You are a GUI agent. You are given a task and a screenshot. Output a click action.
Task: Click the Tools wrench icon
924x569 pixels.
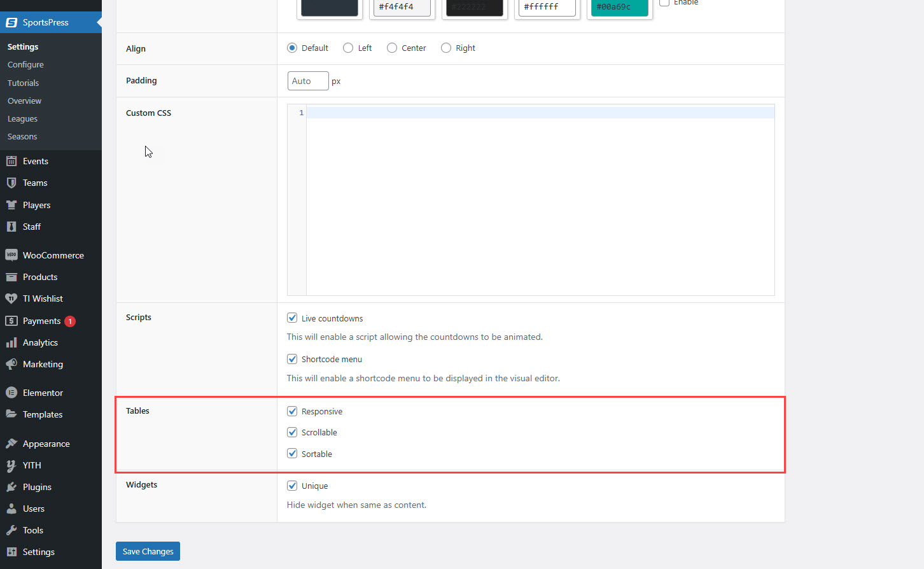11,530
